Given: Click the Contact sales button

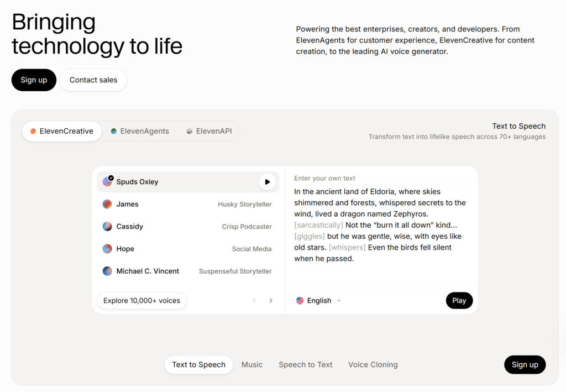Looking at the screenshot, I should click(x=93, y=80).
